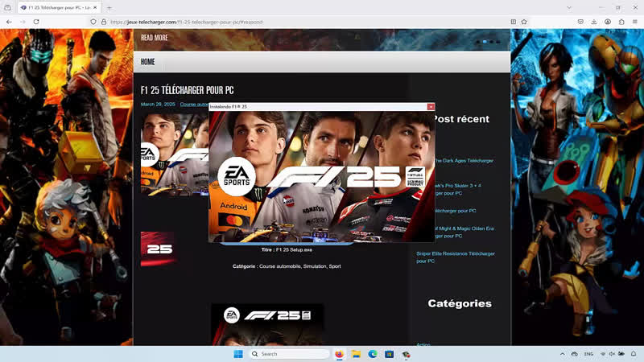The image size is (644, 362).
Task: Open the battery status tray icon
Action: click(x=621, y=354)
